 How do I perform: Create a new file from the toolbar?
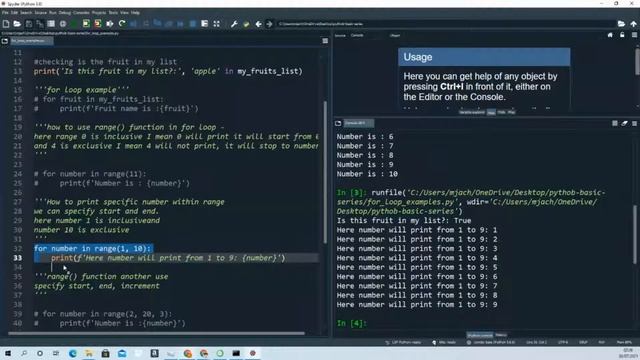6,24
